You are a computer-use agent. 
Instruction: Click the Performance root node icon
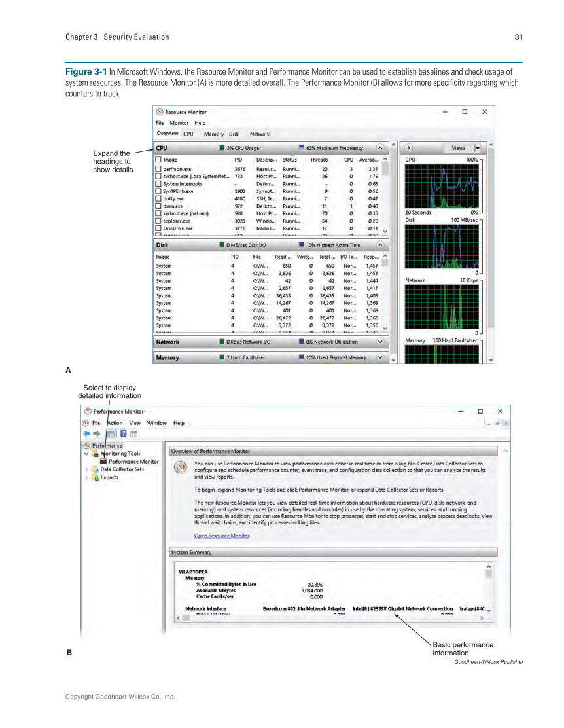[86, 445]
